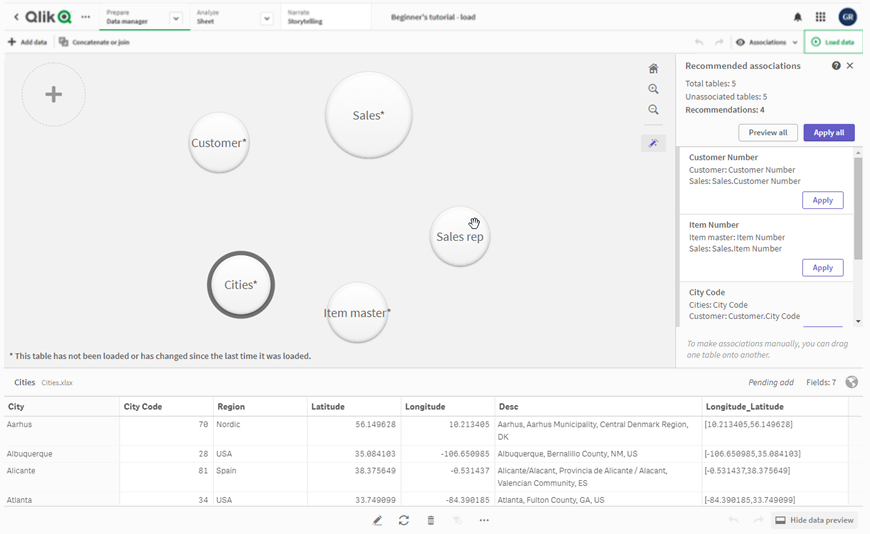Open the Qlik logo home link
This screenshot has height=534, width=870.
point(48,17)
